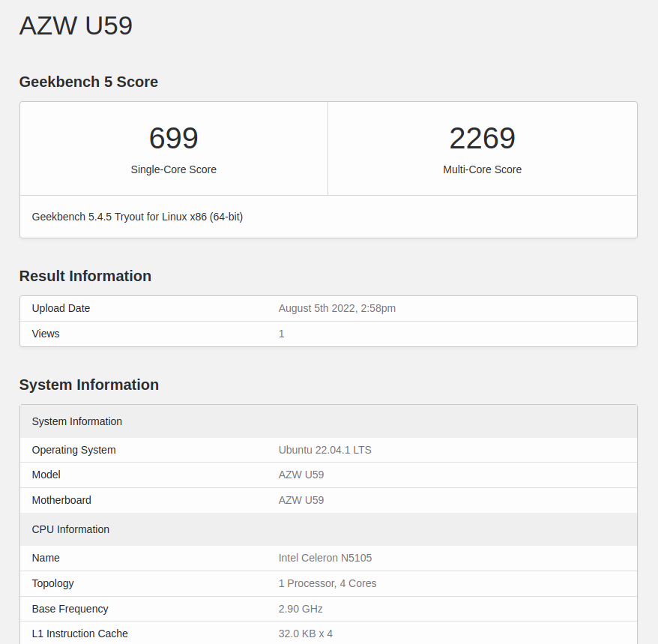This screenshot has height=644, width=658.
Task: Click the 'Single-Core Score' label
Action: click(x=173, y=169)
